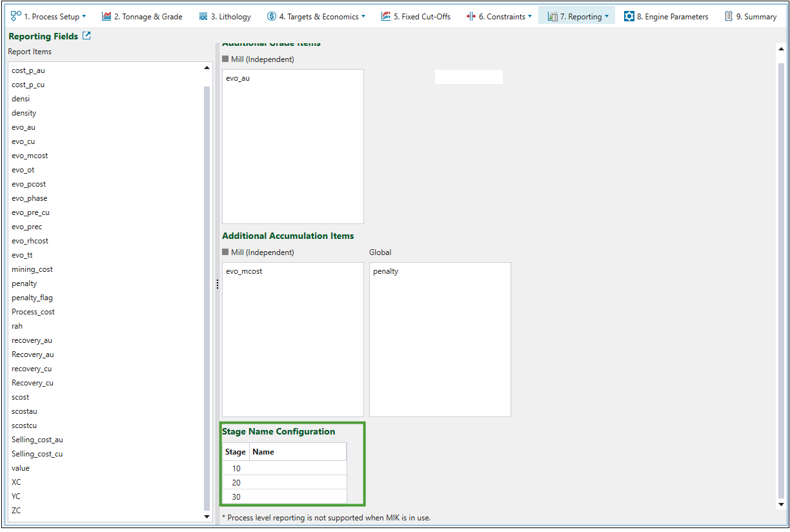
Task: Select evo_pre_cu in Report Items
Action: (x=30, y=212)
